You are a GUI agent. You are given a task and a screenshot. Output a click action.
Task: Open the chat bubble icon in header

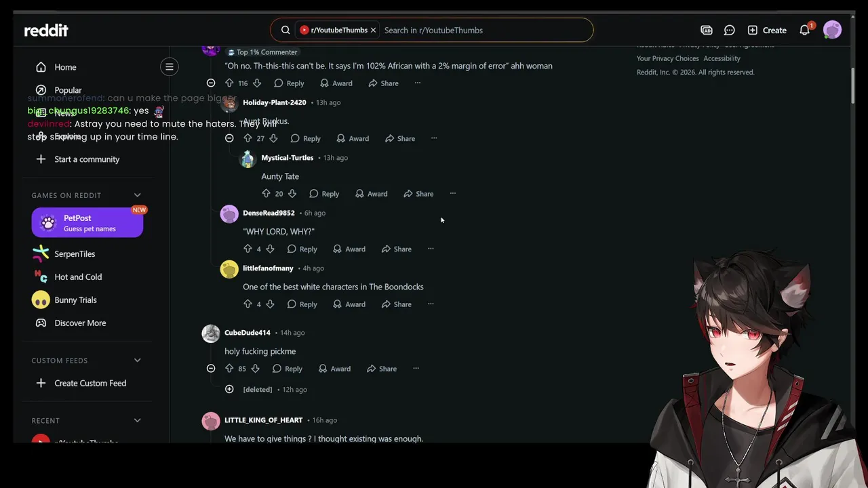click(730, 30)
